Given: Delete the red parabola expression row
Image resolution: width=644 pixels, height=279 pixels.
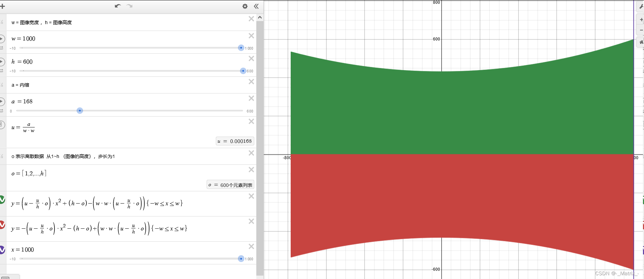Looking at the screenshot, I should [251, 221].
